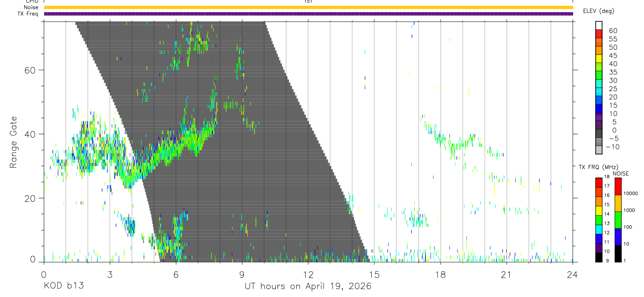Click the x-axis tick label '21'
644x297 pixels.
click(506, 274)
